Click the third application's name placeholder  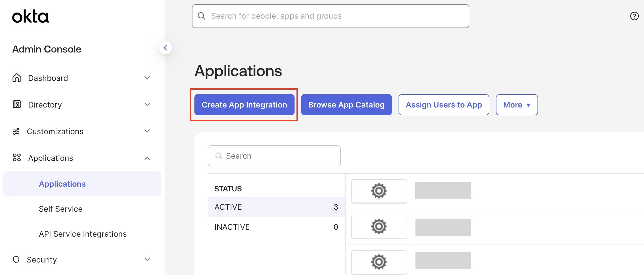[443, 261]
